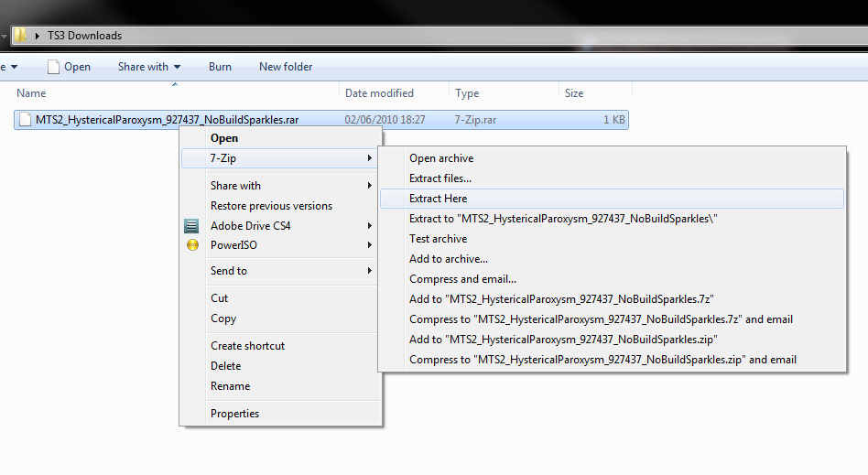Screen dimensions: 868x475
Task: Choose Add to NoBuildSparkles.zip
Action: [563, 340]
